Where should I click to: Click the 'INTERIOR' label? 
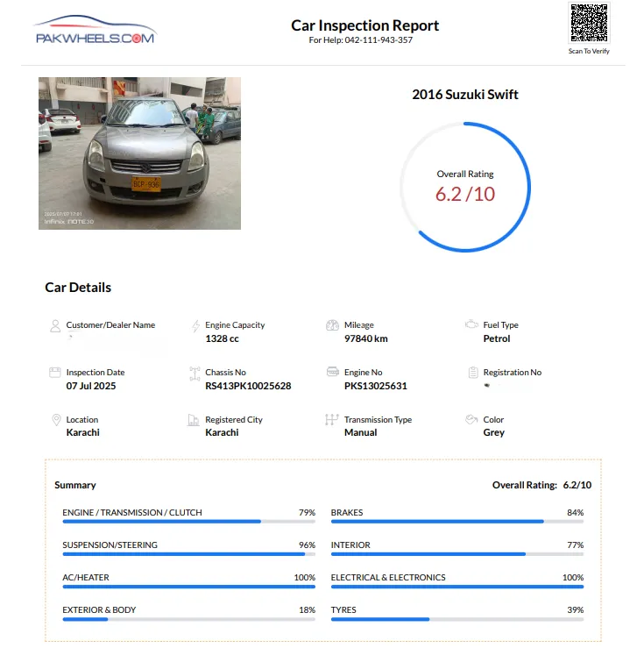[350, 545]
